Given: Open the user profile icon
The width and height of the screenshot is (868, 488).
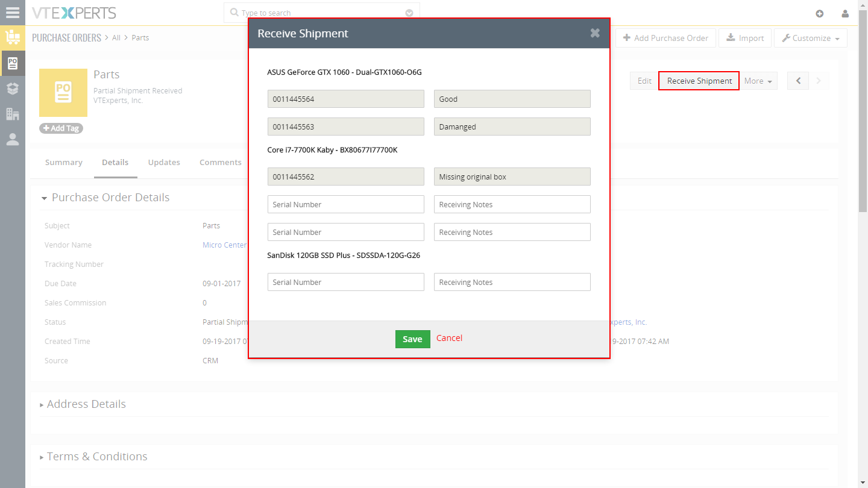Looking at the screenshot, I should coord(845,13).
